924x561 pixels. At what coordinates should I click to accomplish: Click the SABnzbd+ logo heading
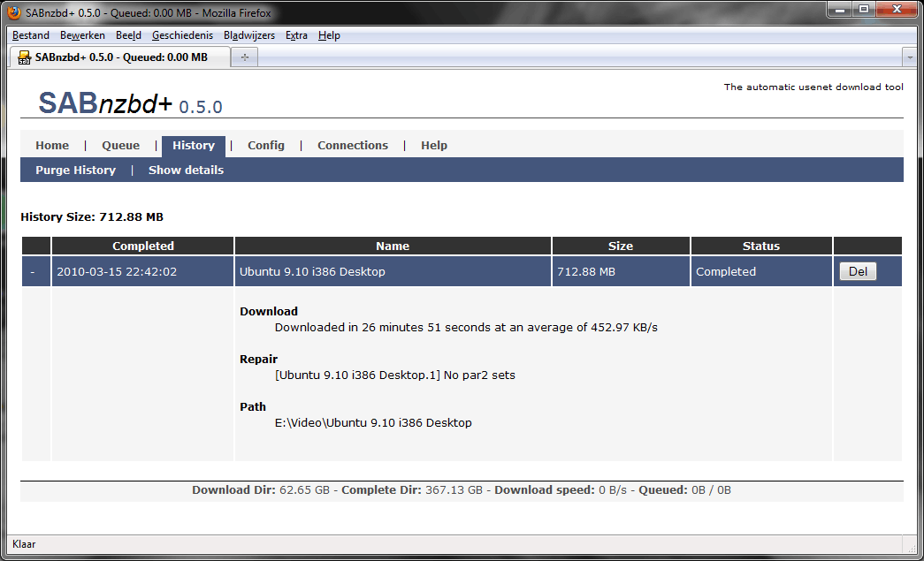point(130,103)
